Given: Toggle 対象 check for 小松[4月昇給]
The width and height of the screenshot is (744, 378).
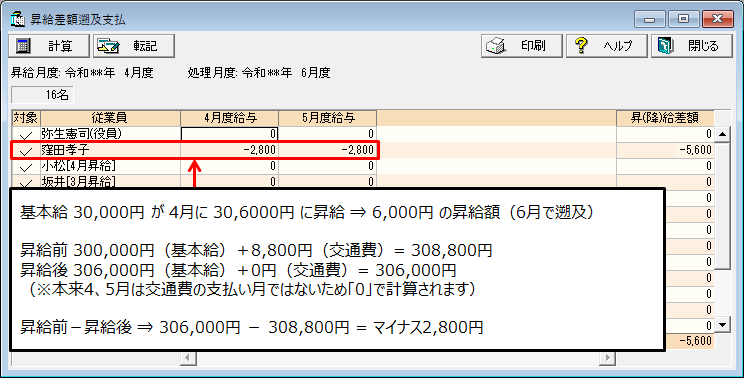Looking at the screenshot, I should click(x=26, y=166).
